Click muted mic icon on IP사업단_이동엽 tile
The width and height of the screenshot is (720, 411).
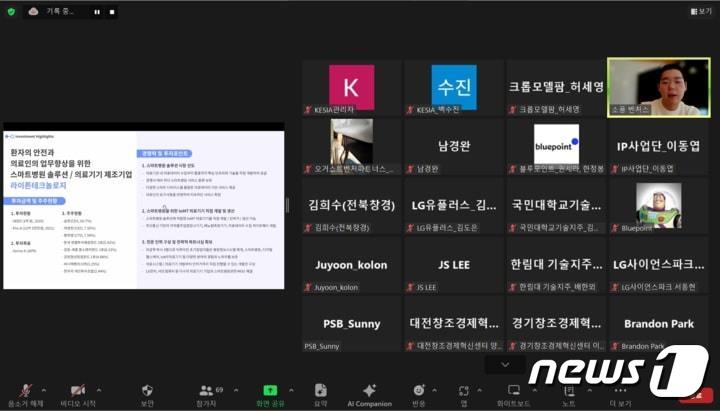coord(615,169)
